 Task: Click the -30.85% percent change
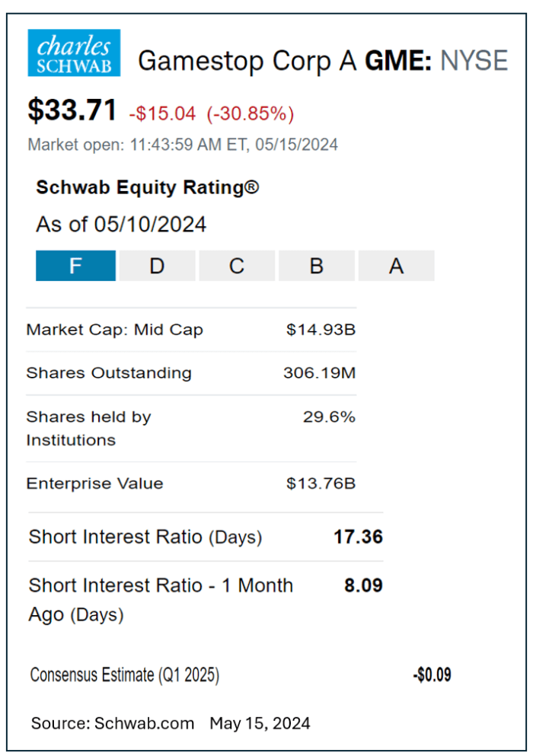coord(250,113)
